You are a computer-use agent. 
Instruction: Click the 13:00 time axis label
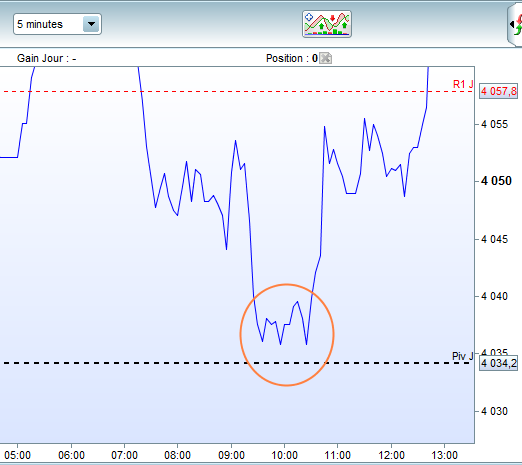click(444, 455)
